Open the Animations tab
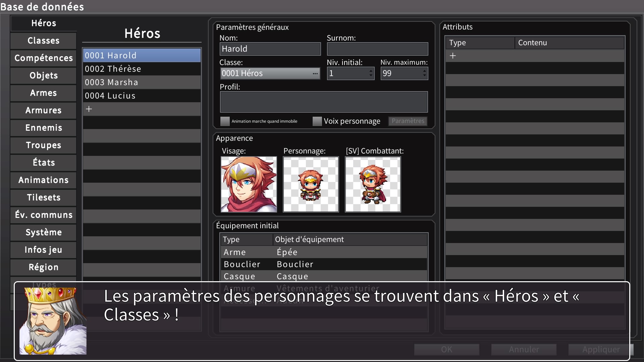Image resolution: width=644 pixels, height=362 pixels. tap(44, 180)
